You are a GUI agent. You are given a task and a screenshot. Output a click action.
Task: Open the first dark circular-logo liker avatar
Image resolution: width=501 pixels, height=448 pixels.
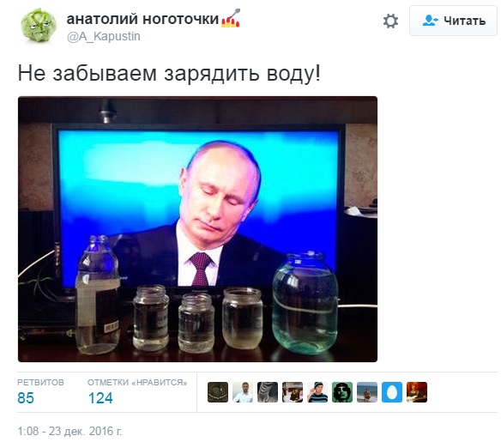click(218, 392)
